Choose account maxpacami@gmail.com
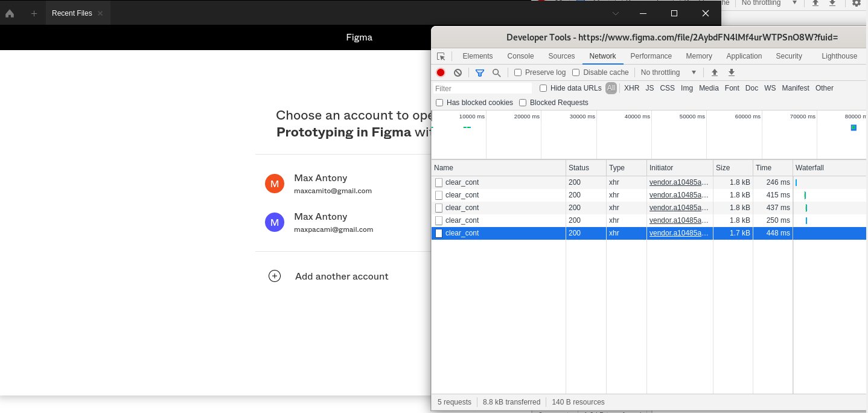The height and width of the screenshot is (413, 868). (x=333, y=229)
